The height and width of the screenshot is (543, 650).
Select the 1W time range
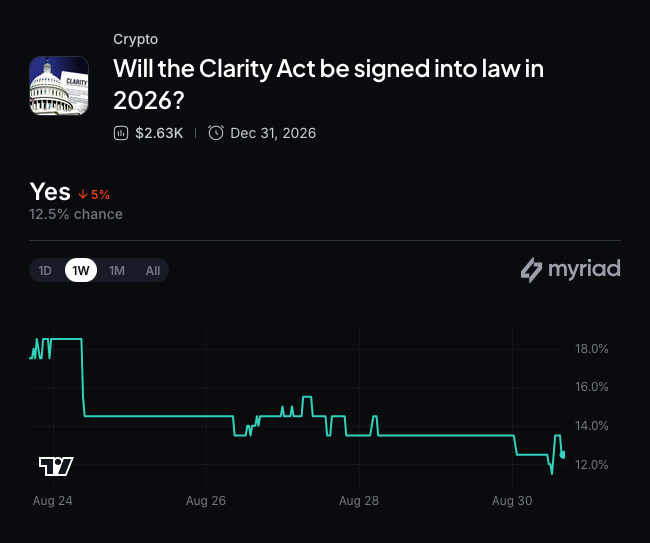[x=81, y=271]
